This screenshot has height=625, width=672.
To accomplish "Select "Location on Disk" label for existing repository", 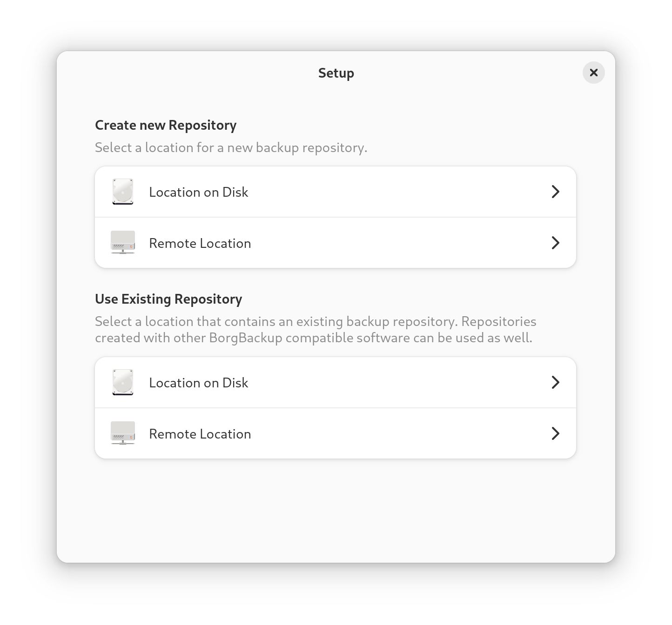I will 198,383.
